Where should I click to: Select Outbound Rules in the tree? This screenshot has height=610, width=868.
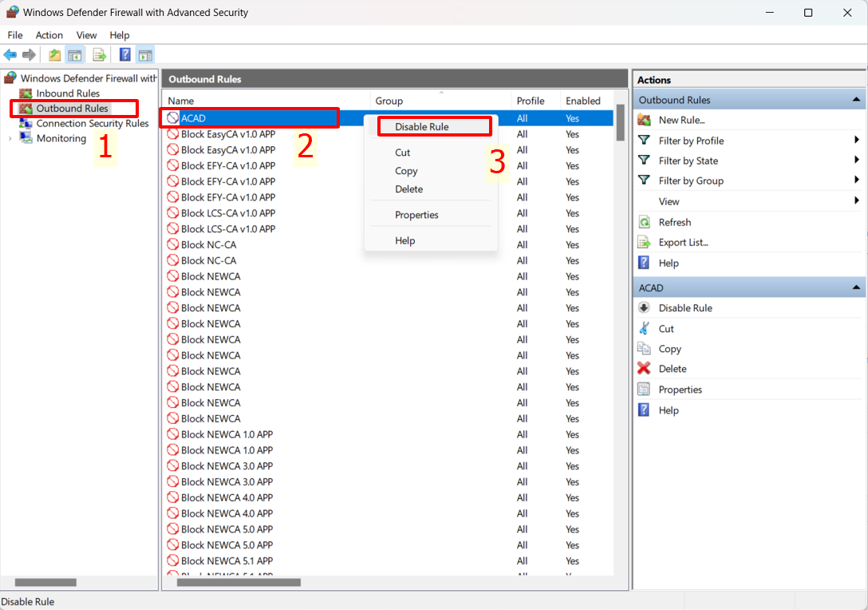click(73, 109)
